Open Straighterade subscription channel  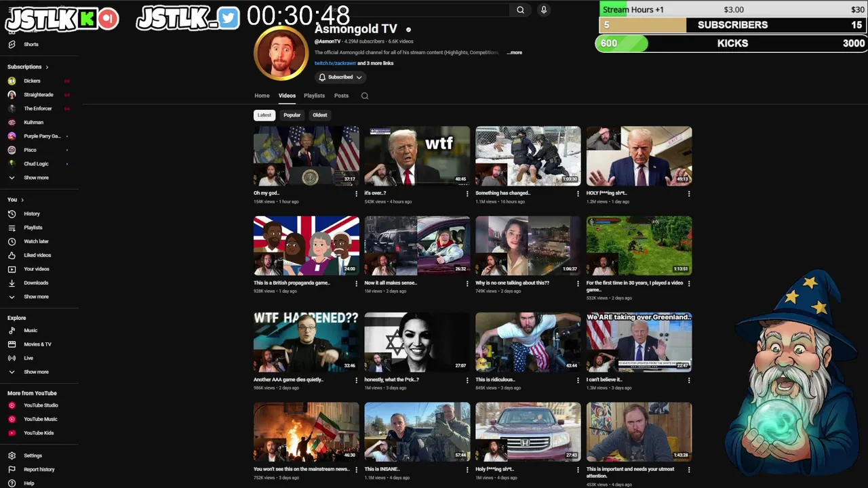click(x=38, y=95)
